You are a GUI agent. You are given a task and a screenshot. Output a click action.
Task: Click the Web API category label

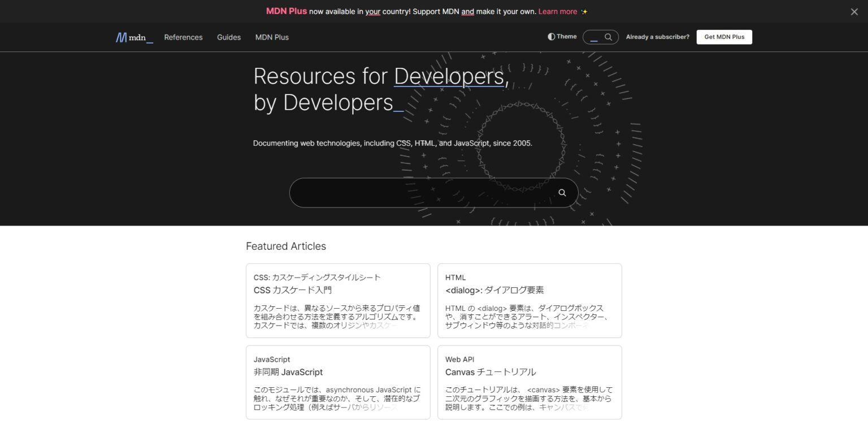pyautogui.click(x=460, y=360)
